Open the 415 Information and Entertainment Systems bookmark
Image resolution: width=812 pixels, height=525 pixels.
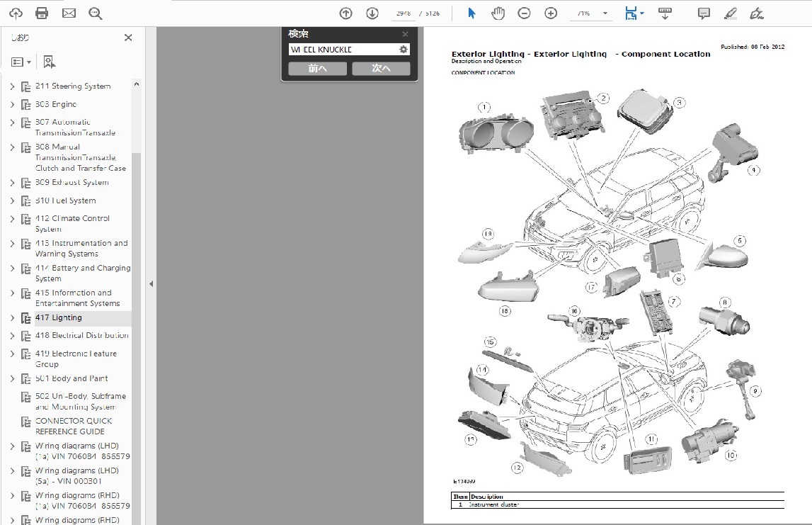click(x=78, y=298)
